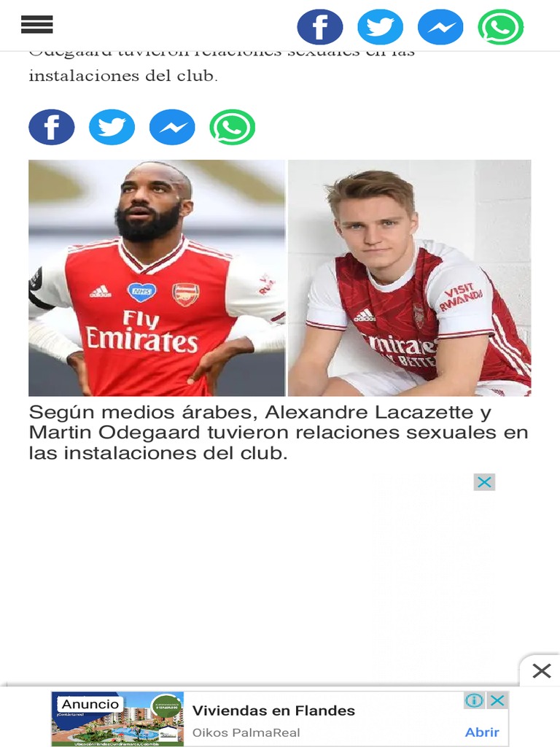
Task: Share via top header Messenger icon
Action: [x=440, y=27]
